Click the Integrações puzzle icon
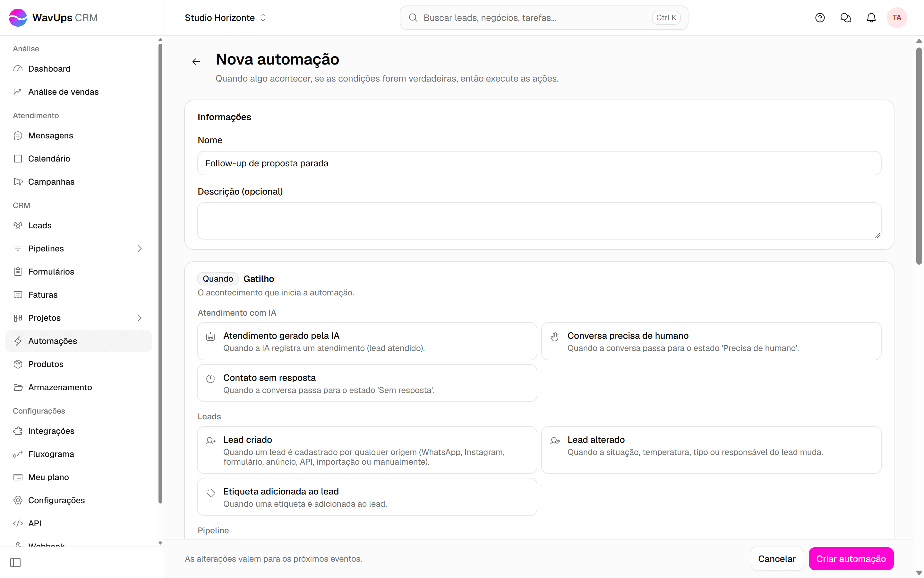This screenshot has height=578, width=924. [x=18, y=431]
